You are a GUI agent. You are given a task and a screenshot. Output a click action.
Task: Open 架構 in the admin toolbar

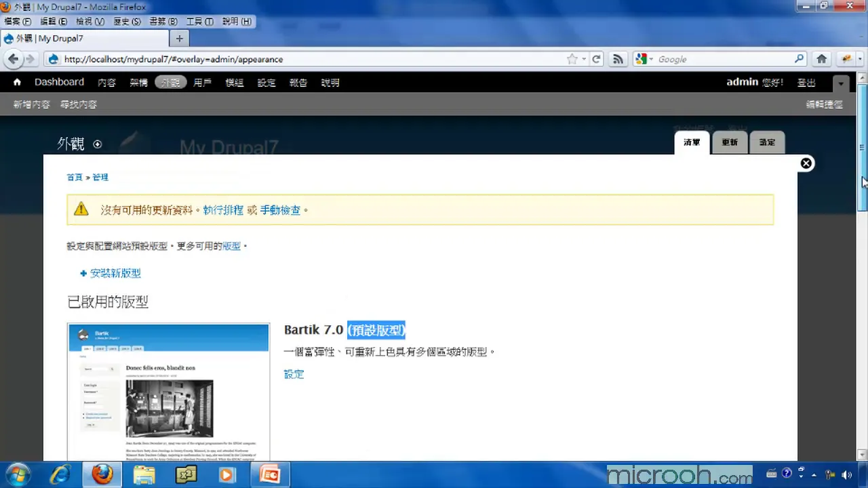pyautogui.click(x=138, y=83)
